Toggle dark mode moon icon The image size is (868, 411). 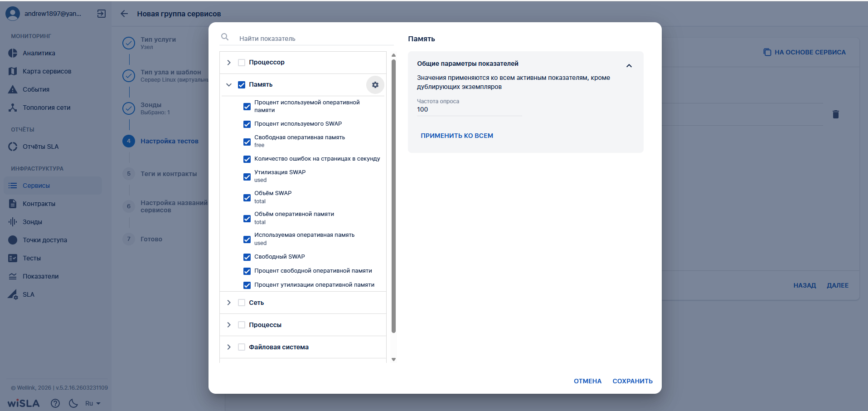tap(73, 403)
